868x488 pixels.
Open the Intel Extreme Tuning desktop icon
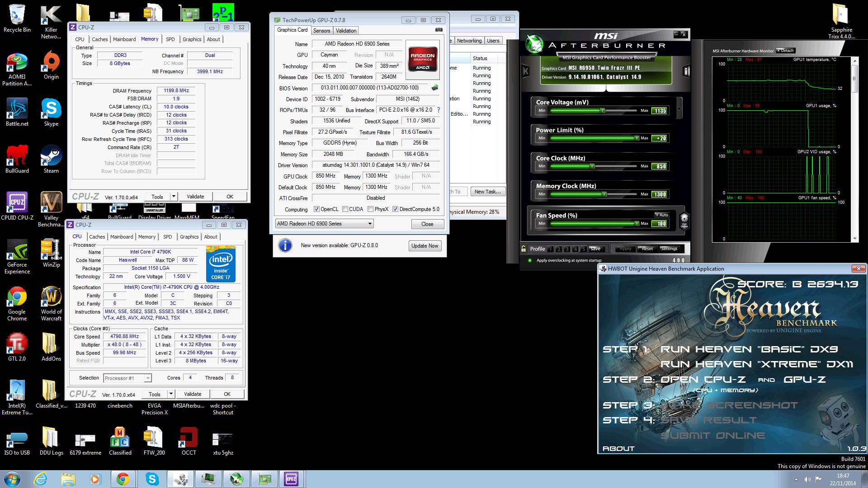click(17, 398)
